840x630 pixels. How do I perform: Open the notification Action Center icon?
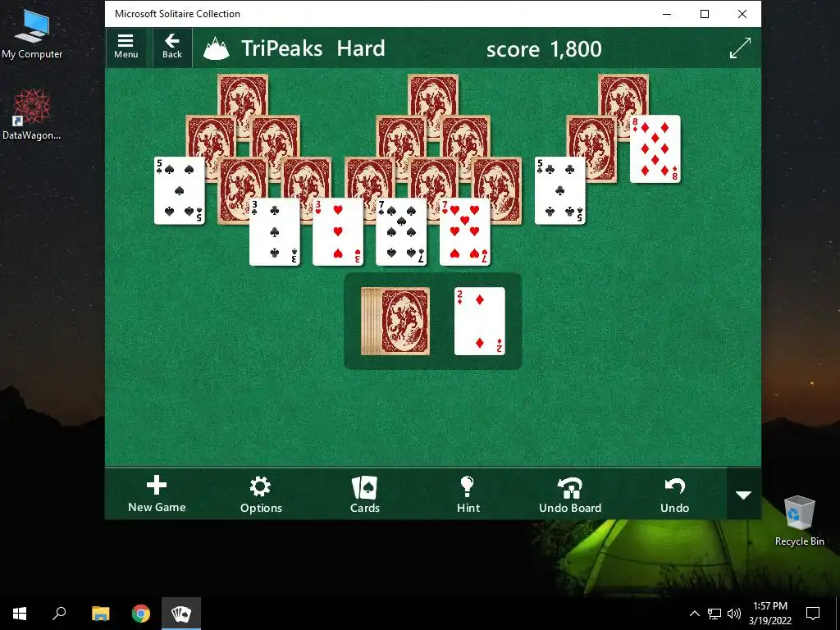(x=813, y=614)
